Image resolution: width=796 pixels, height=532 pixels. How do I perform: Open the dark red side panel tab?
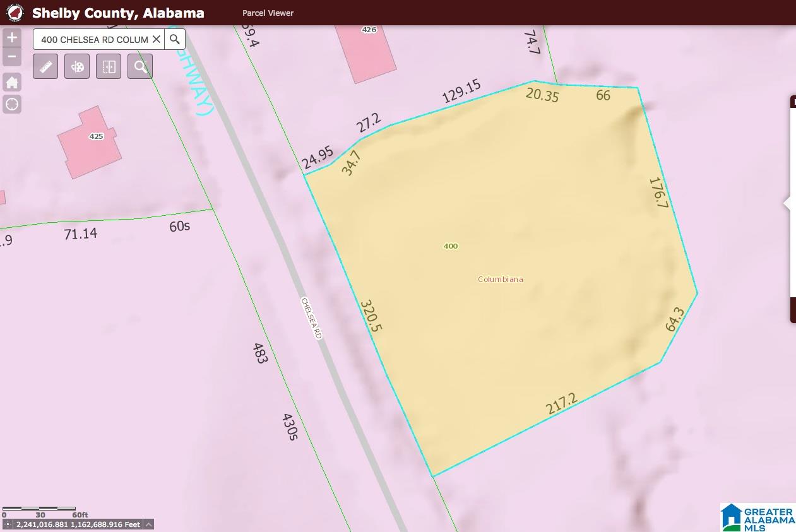(793, 310)
